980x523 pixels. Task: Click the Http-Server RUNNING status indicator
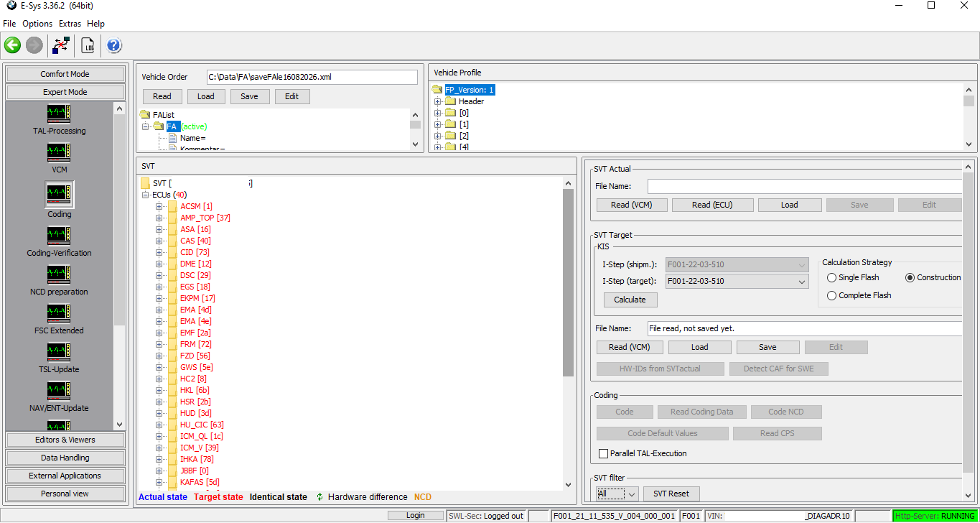point(935,516)
